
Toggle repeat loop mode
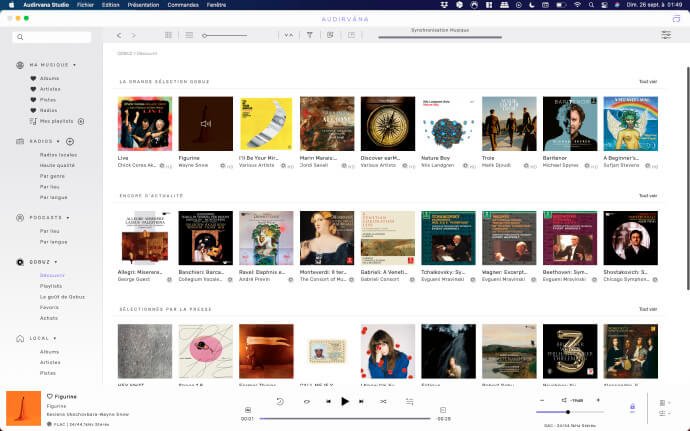pos(307,402)
